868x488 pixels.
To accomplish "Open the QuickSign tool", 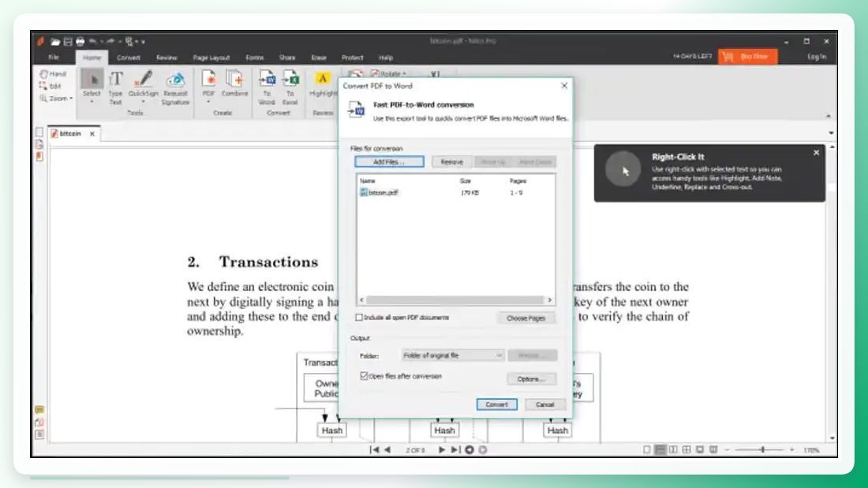I will 144,86.
